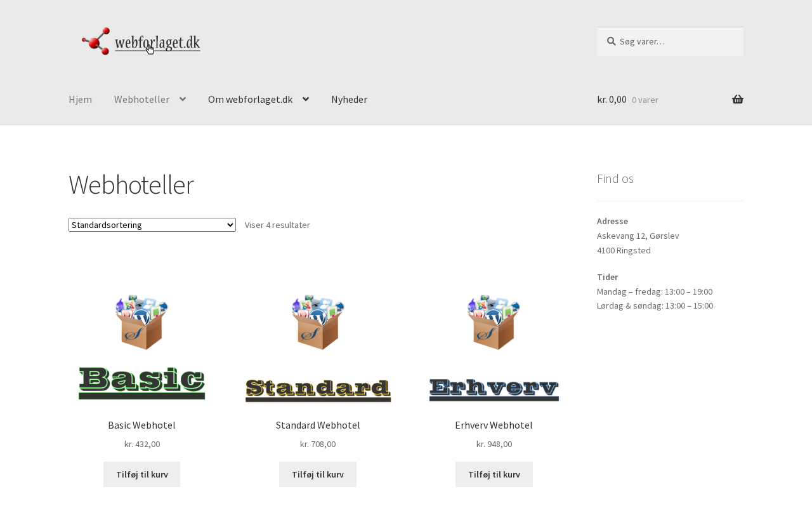The height and width of the screenshot is (508, 812).
Task: Open the Standardsortering sorting dropdown
Action: (x=152, y=225)
